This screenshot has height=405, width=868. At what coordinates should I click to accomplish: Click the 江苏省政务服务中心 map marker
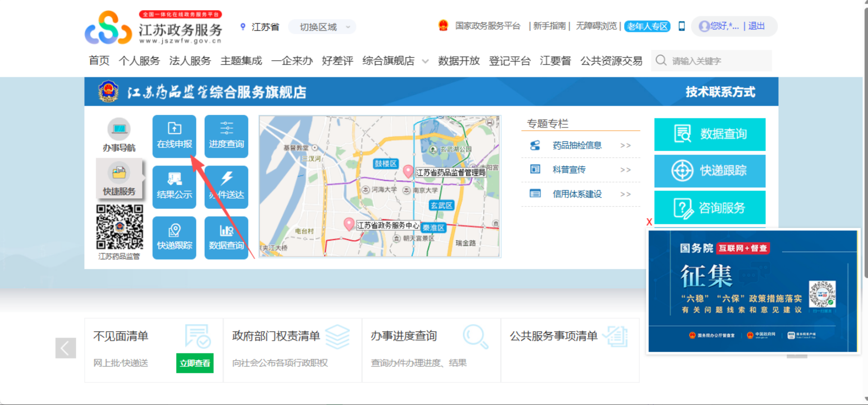pyautogui.click(x=349, y=224)
